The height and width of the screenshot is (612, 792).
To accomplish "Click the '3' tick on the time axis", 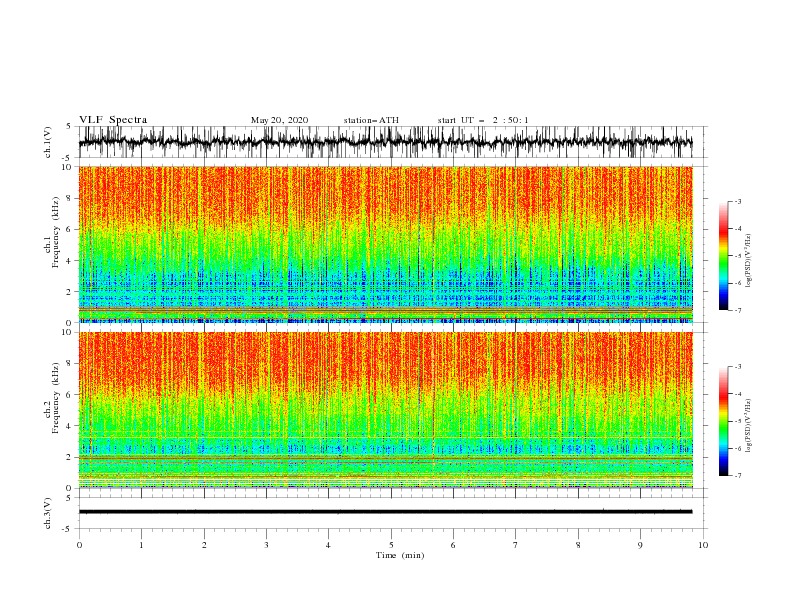I will (x=266, y=545).
